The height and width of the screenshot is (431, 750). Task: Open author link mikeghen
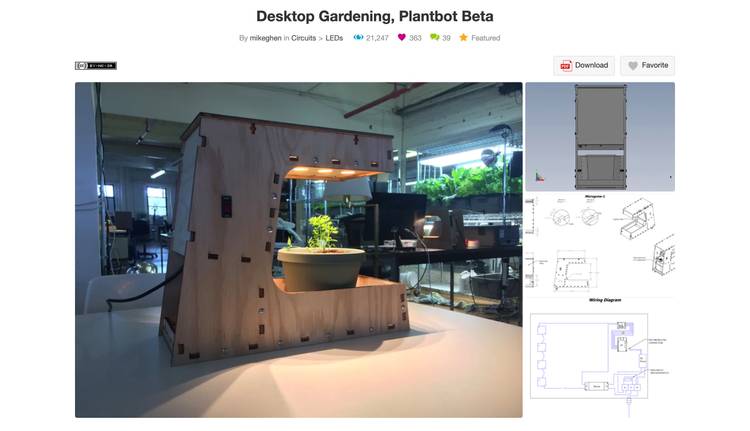coord(265,38)
